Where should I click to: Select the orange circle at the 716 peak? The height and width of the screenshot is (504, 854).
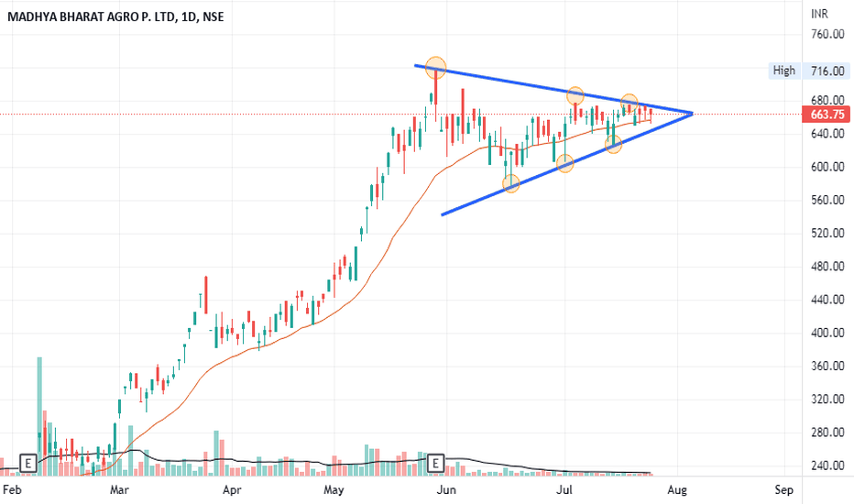(x=436, y=68)
